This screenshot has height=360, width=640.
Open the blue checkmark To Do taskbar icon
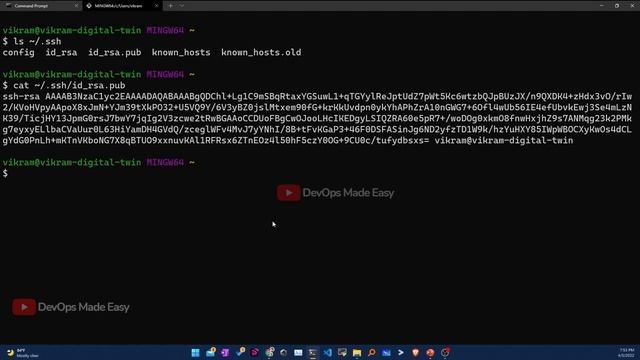click(x=240, y=352)
